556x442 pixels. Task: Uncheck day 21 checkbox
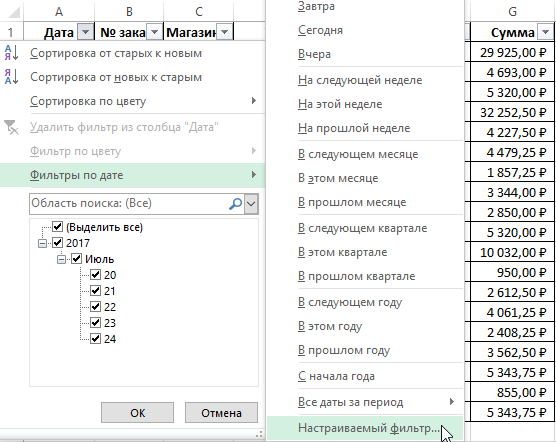[x=95, y=291]
